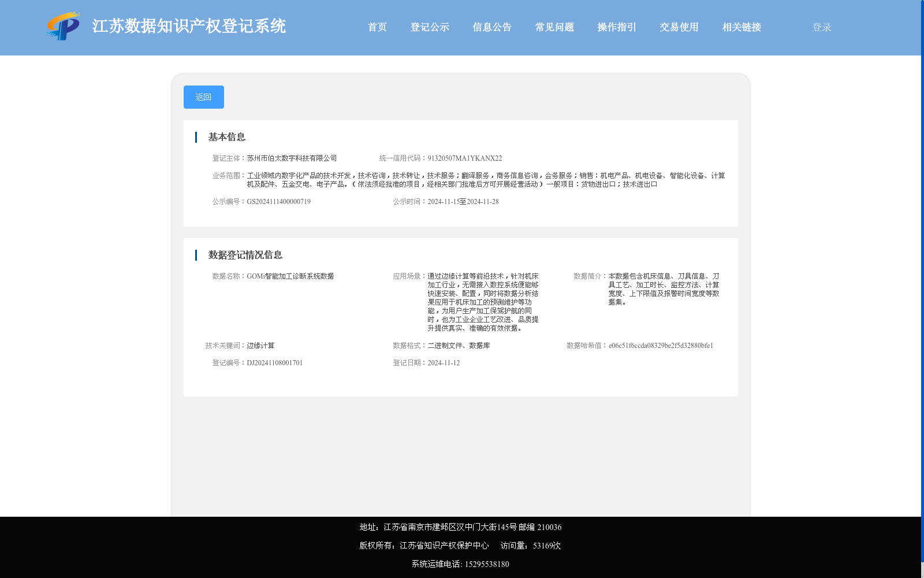Click visit count 53169次

click(x=547, y=546)
